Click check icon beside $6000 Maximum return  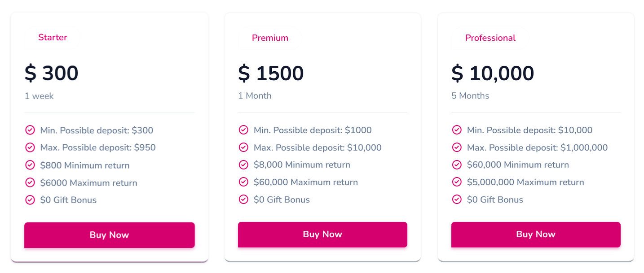pyautogui.click(x=30, y=182)
